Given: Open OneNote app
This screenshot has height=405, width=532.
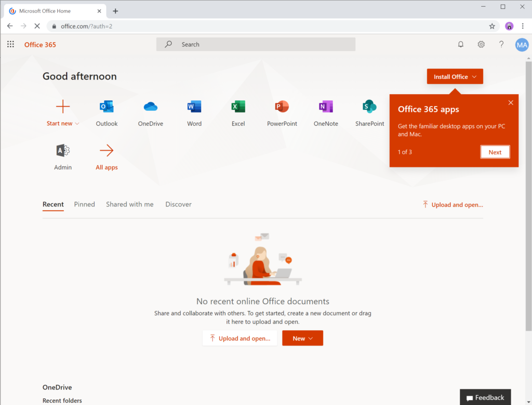Looking at the screenshot, I should [x=326, y=114].
